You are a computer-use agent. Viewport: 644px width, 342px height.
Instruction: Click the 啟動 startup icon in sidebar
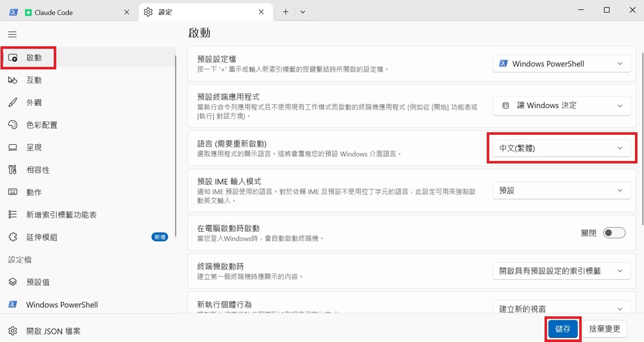click(x=13, y=58)
